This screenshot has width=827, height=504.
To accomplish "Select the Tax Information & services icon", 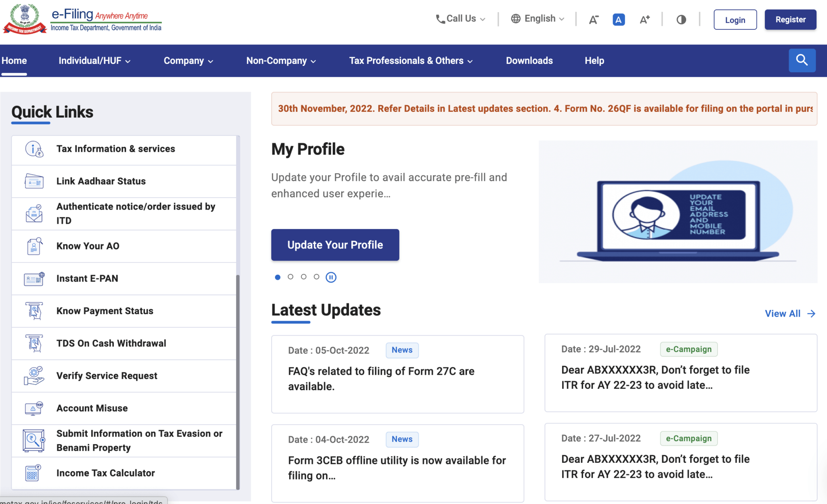I will tap(34, 149).
